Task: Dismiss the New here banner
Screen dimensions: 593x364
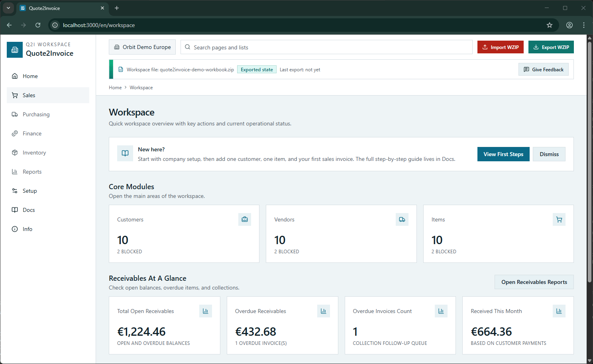Action: (549, 154)
